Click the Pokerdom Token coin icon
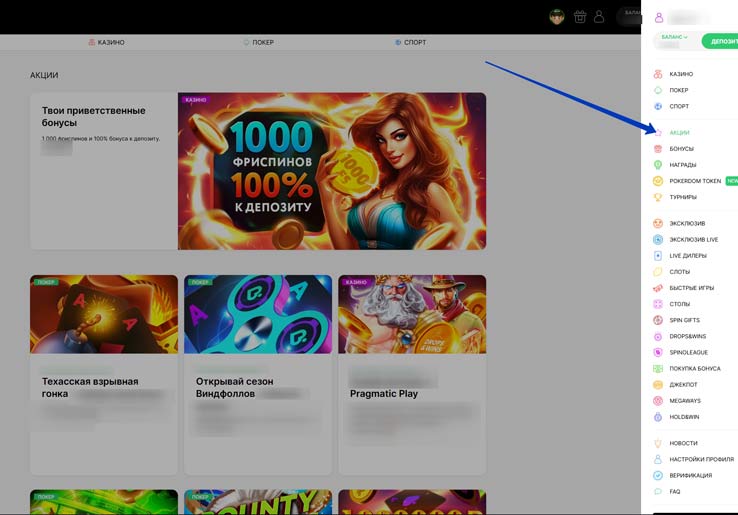Screen dimensions: 738x515 [657, 181]
